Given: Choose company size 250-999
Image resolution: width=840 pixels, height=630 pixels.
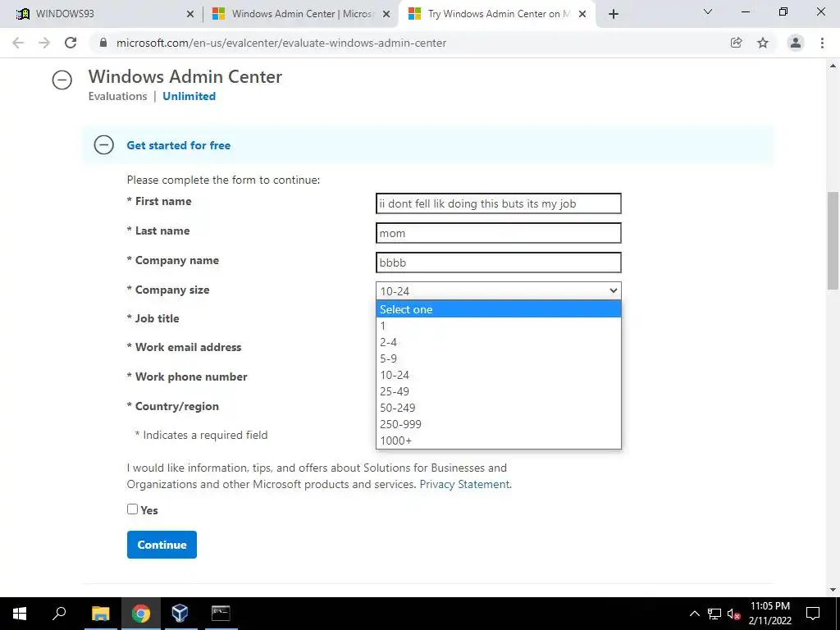Looking at the screenshot, I should 498,424.
